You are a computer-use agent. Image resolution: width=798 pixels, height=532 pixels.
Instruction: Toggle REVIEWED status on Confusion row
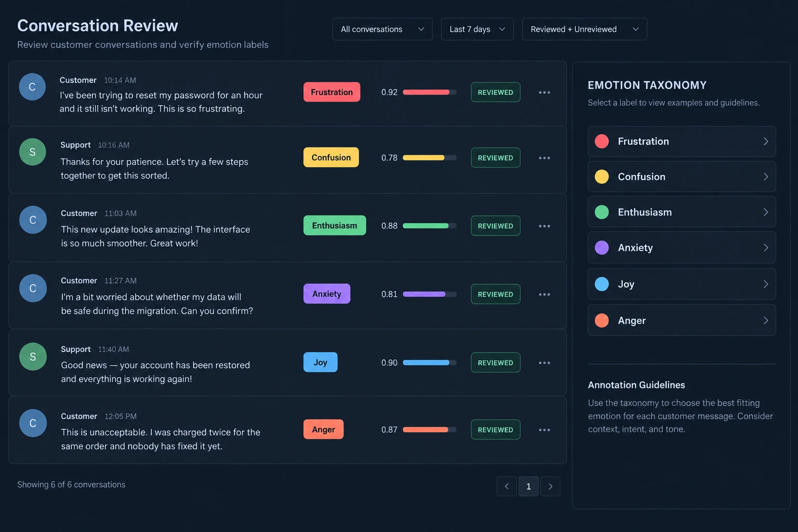[496, 158]
